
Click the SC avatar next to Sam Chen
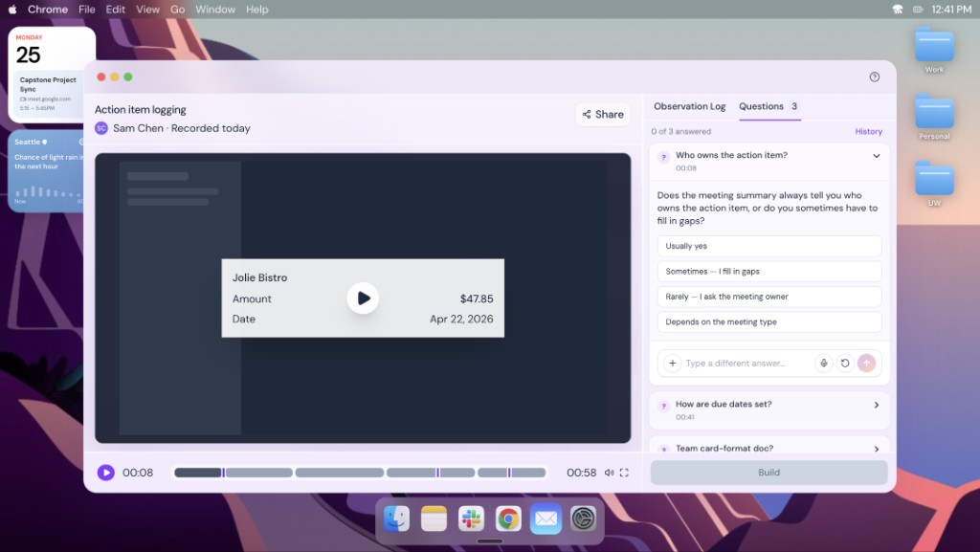tap(101, 128)
